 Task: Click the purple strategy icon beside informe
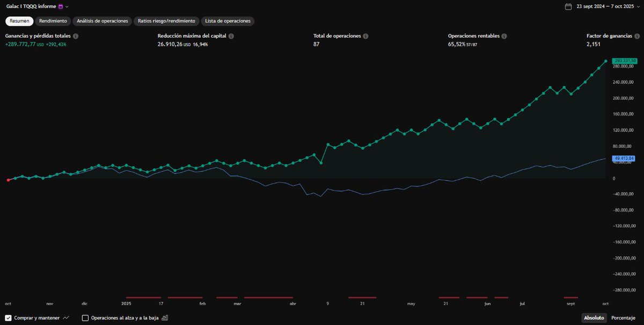coord(61,6)
